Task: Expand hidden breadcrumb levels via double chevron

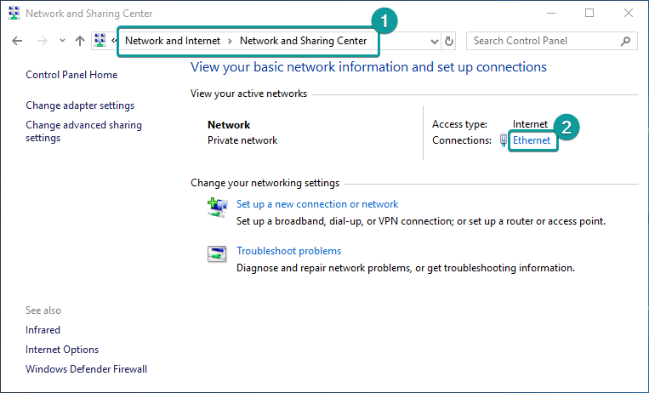Action: [114, 41]
